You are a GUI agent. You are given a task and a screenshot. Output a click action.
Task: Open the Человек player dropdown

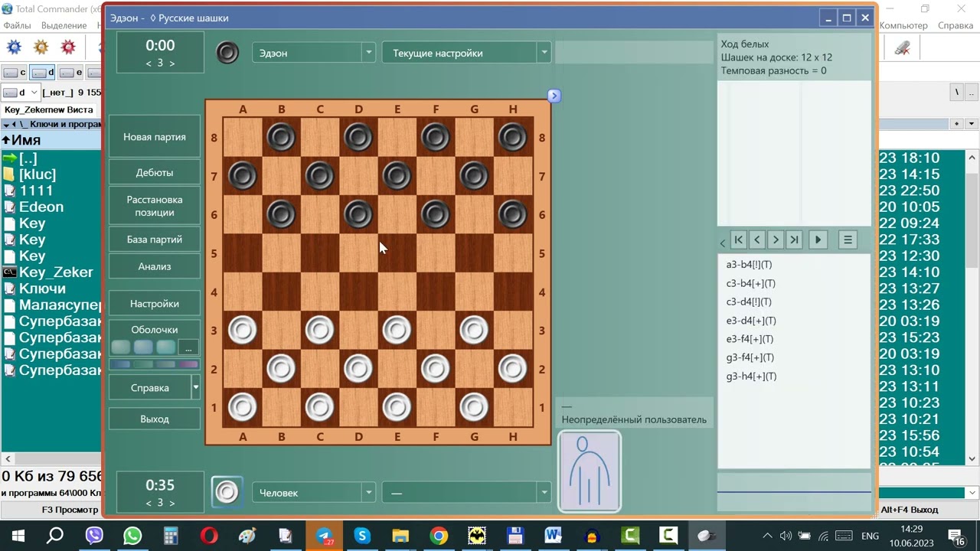[369, 492]
